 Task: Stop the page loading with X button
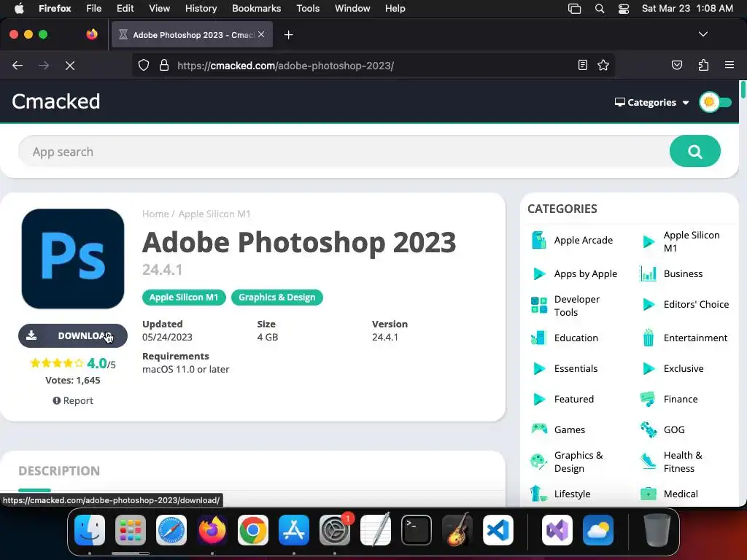[70, 66]
